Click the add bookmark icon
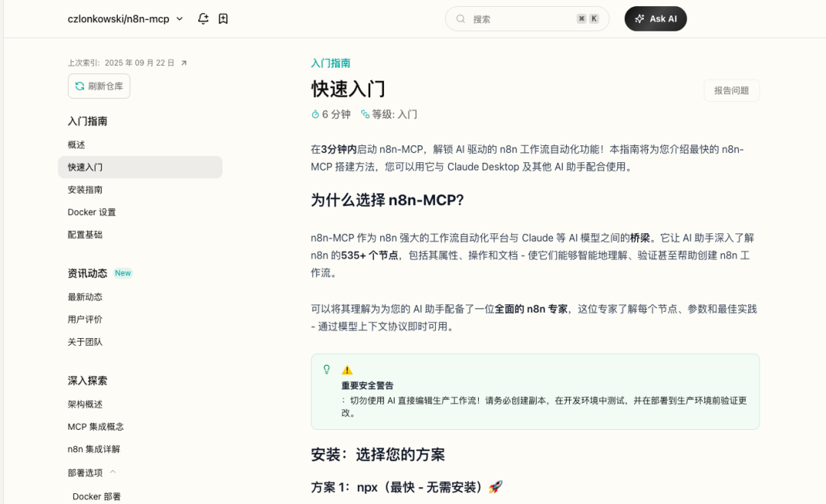Viewport: 826px width, 504px height. (223, 18)
